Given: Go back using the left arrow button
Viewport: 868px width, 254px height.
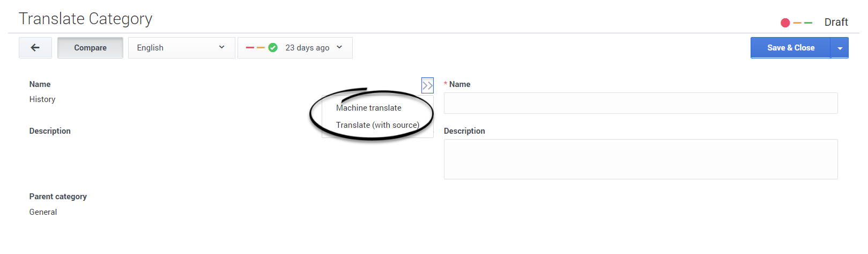Looking at the screenshot, I should tap(35, 48).
